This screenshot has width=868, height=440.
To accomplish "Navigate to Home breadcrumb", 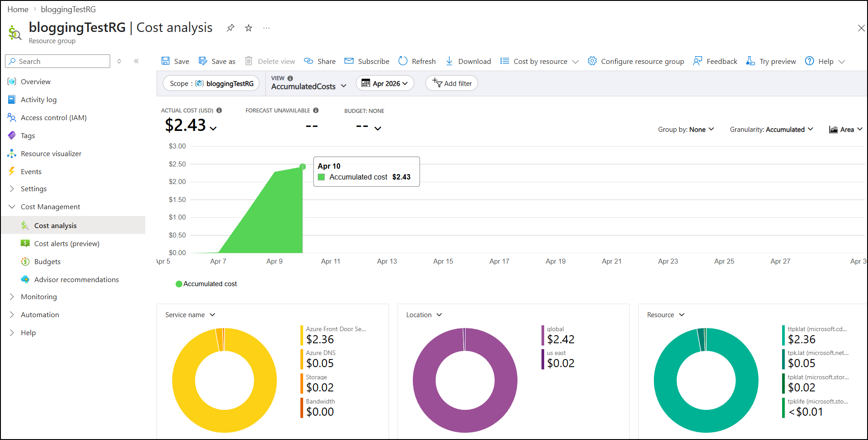I will [x=18, y=9].
